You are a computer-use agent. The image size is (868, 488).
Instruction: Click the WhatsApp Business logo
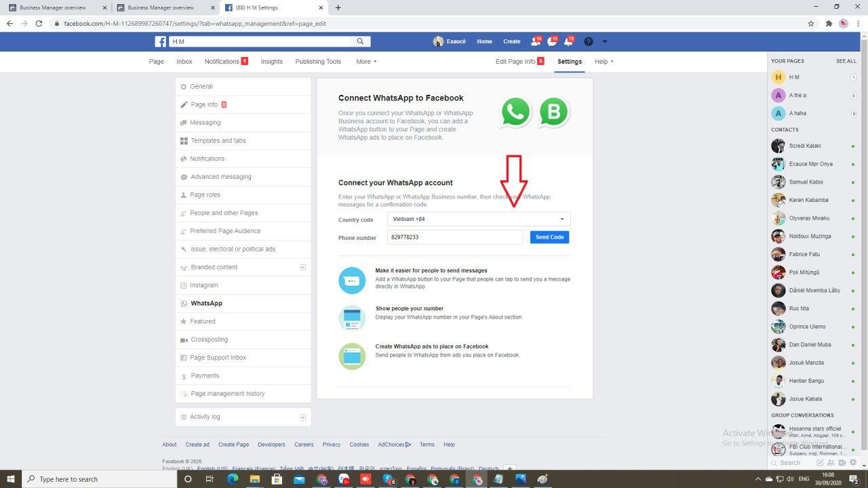pyautogui.click(x=554, y=113)
